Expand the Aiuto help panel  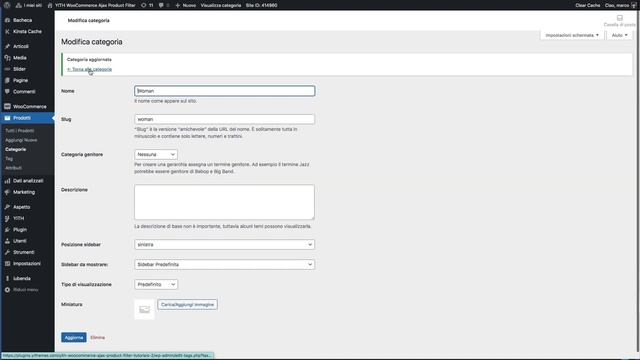[x=619, y=35]
